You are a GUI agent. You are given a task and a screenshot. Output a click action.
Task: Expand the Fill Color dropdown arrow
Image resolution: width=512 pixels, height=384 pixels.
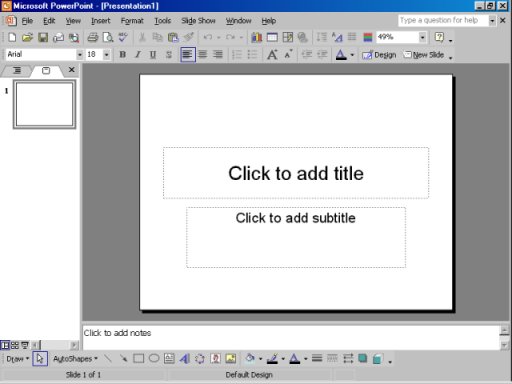[261, 359]
